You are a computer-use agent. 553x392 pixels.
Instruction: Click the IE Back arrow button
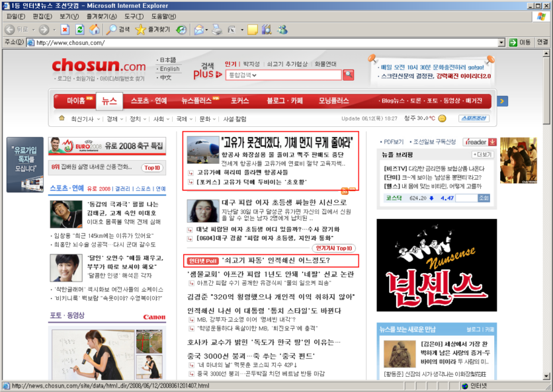(x=10, y=30)
